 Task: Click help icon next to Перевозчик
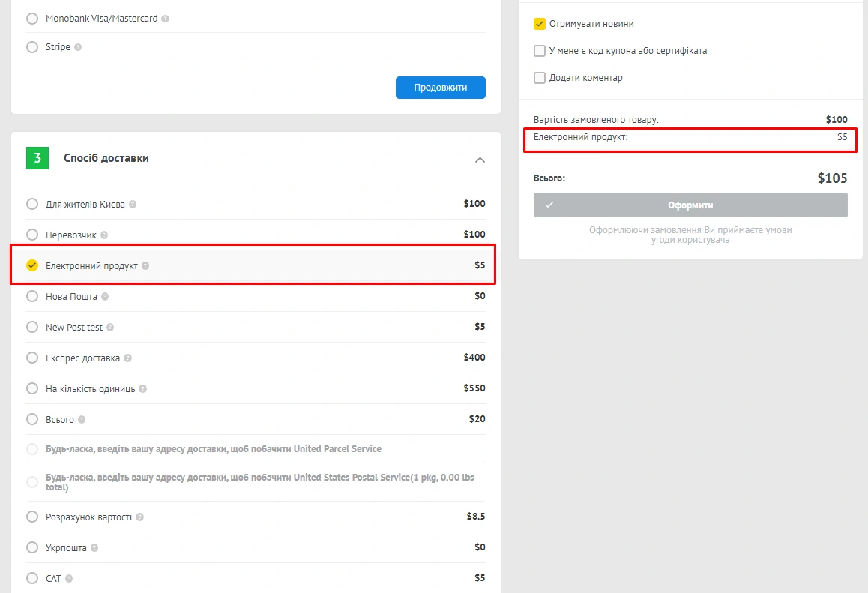point(104,235)
